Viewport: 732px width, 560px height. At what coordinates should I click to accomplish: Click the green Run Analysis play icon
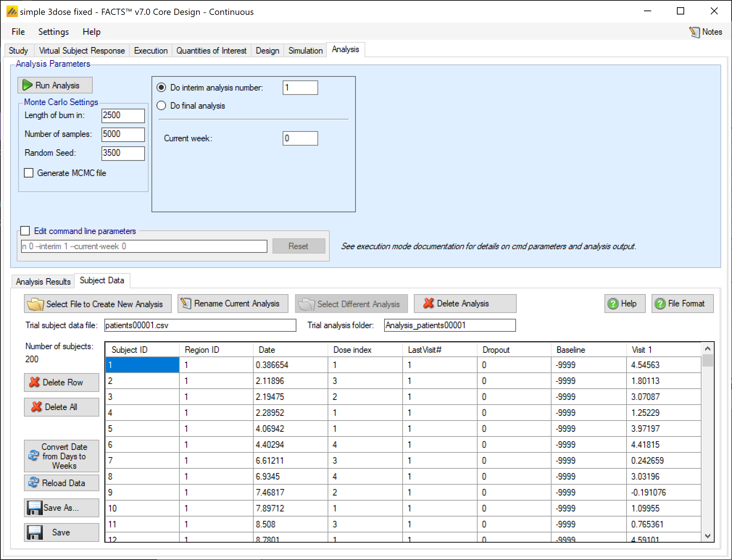click(x=27, y=85)
